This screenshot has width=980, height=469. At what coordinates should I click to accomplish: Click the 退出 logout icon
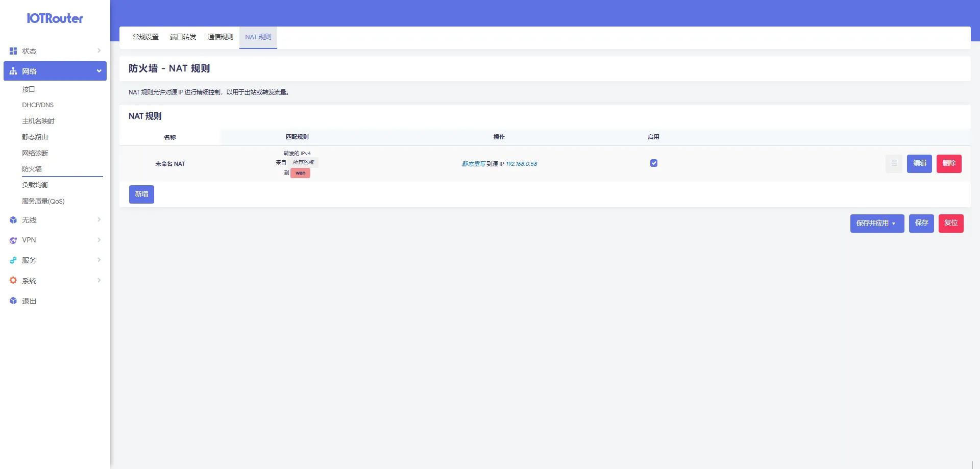coord(13,301)
